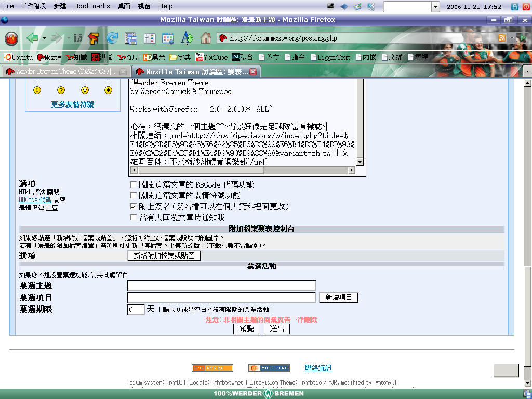Click the 送出 submit button
Viewport: 532px width, 399px height.
[x=277, y=329]
